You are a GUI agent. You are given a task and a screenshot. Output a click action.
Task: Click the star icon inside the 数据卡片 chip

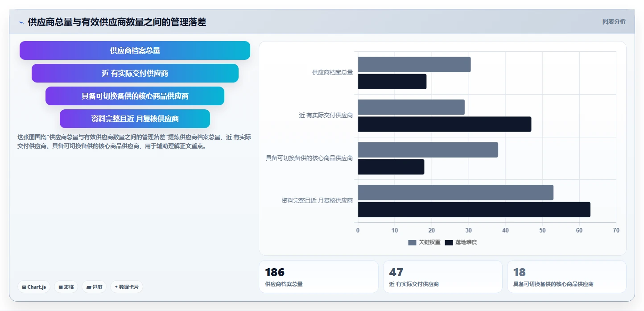click(x=116, y=287)
